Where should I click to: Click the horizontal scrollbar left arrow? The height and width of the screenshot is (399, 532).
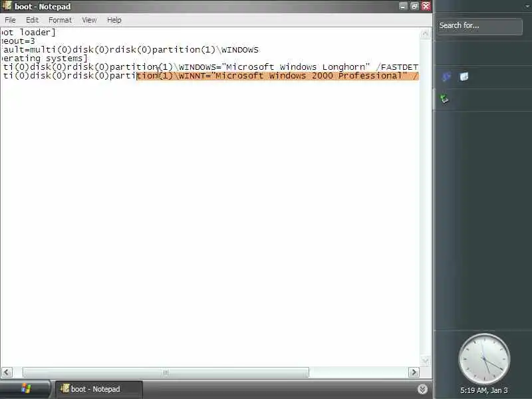click(x=7, y=372)
